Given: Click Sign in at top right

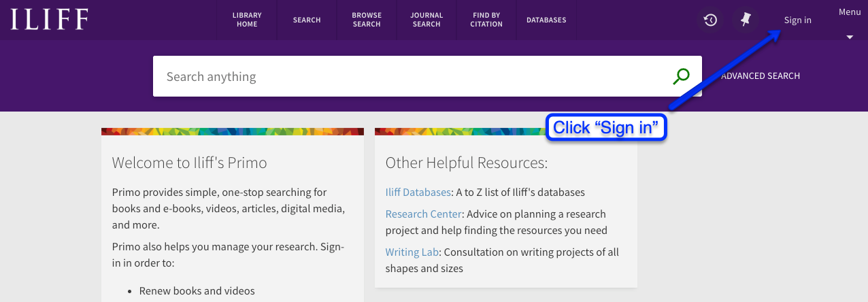Looking at the screenshot, I should coord(797,20).
